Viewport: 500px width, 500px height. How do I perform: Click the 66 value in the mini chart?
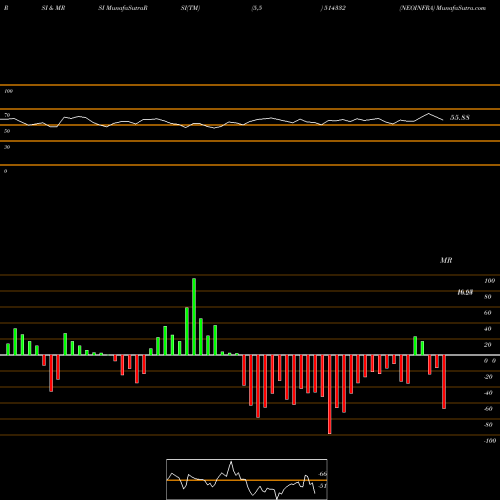pyautogui.click(x=323, y=474)
